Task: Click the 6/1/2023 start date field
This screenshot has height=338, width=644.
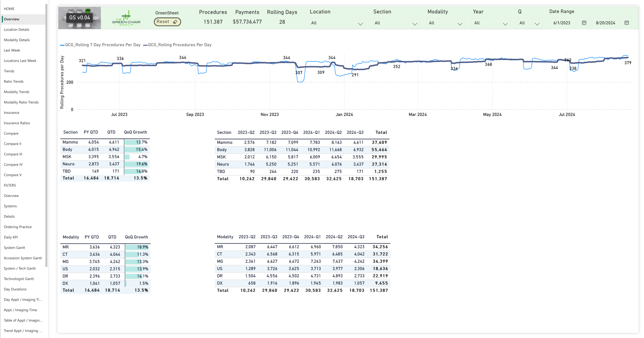Action: pyautogui.click(x=562, y=23)
